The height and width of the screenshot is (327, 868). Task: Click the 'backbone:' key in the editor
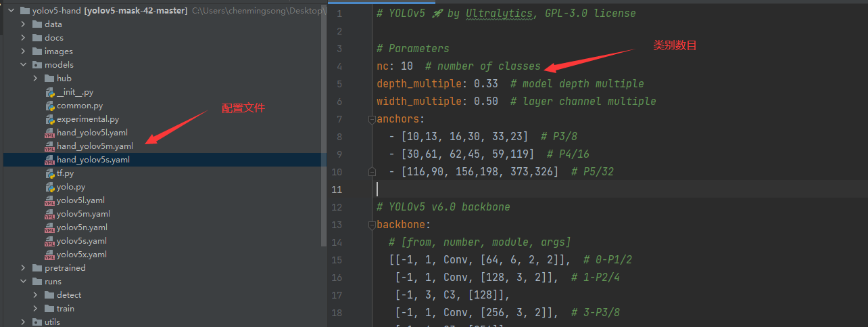[404, 225]
